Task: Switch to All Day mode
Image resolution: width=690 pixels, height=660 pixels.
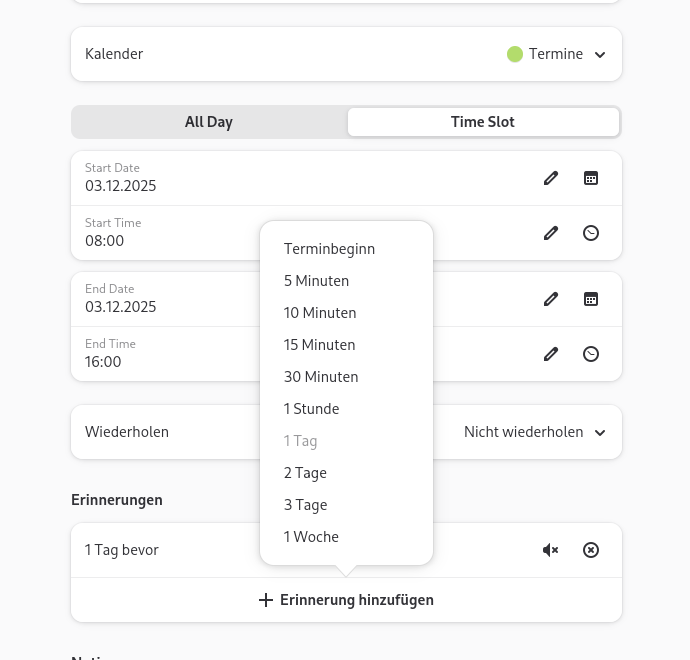Action: click(x=209, y=122)
